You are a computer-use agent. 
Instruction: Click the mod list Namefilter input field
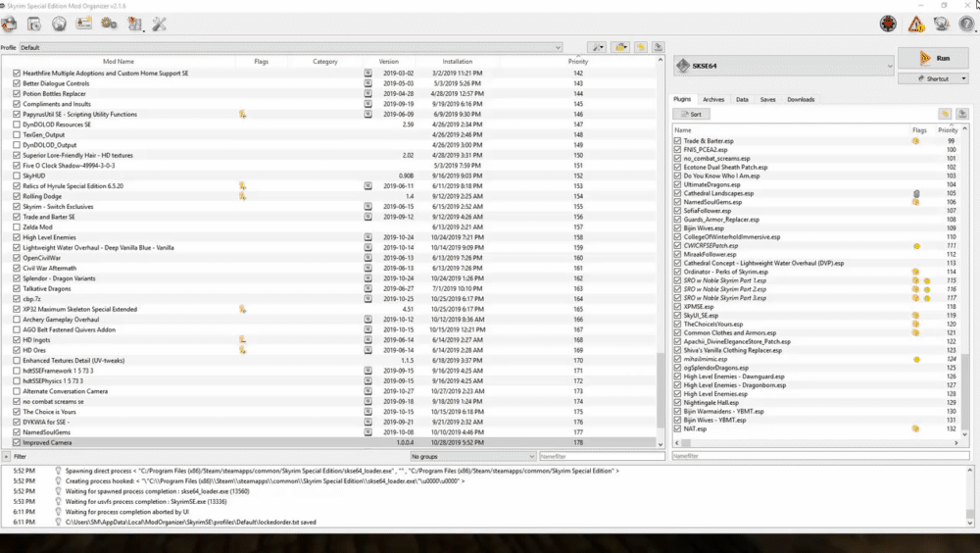tap(602, 457)
